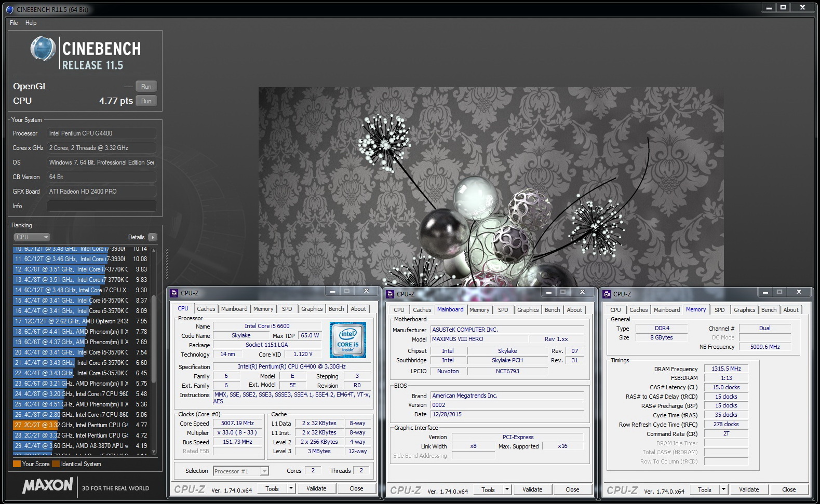Switch to Mainboard tab in first CPU-Z window
The width and height of the screenshot is (820, 504).
click(234, 309)
